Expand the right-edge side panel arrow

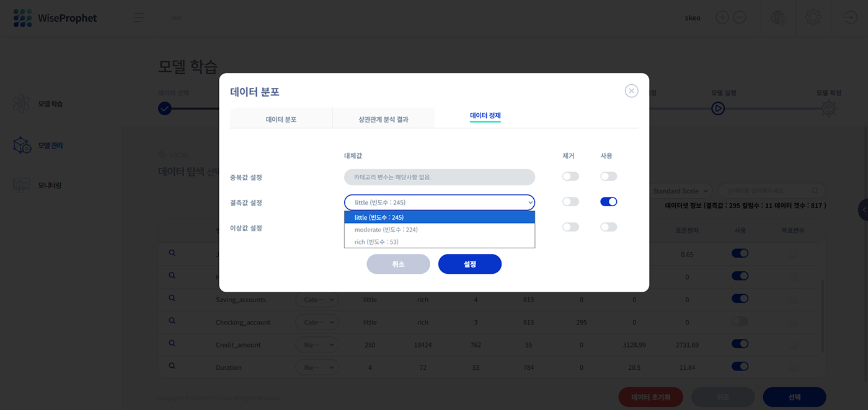pyautogui.click(x=863, y=211)
